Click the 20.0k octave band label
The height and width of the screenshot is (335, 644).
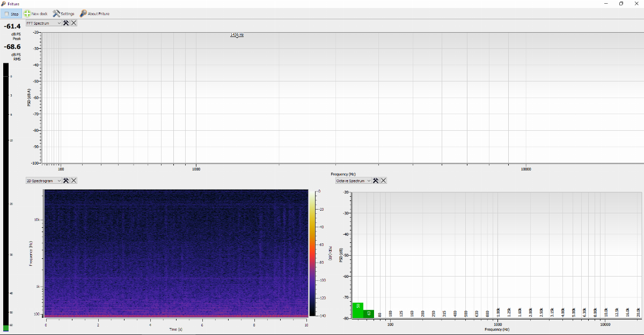(x=638, y=312)
